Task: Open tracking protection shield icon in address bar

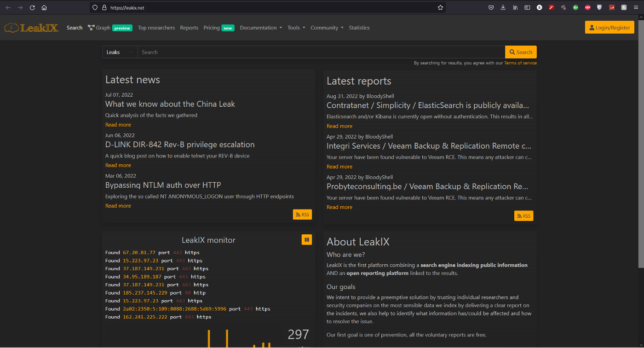Action: coord(95,7)
